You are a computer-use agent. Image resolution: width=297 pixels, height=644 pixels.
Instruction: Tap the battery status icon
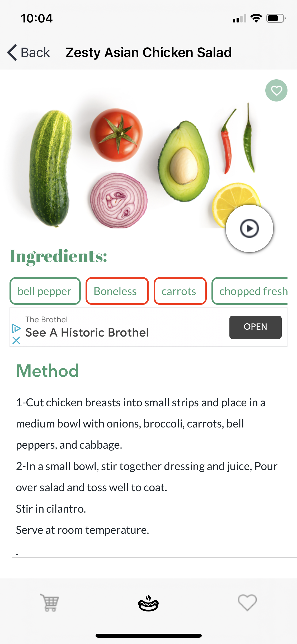click(276, 18)
